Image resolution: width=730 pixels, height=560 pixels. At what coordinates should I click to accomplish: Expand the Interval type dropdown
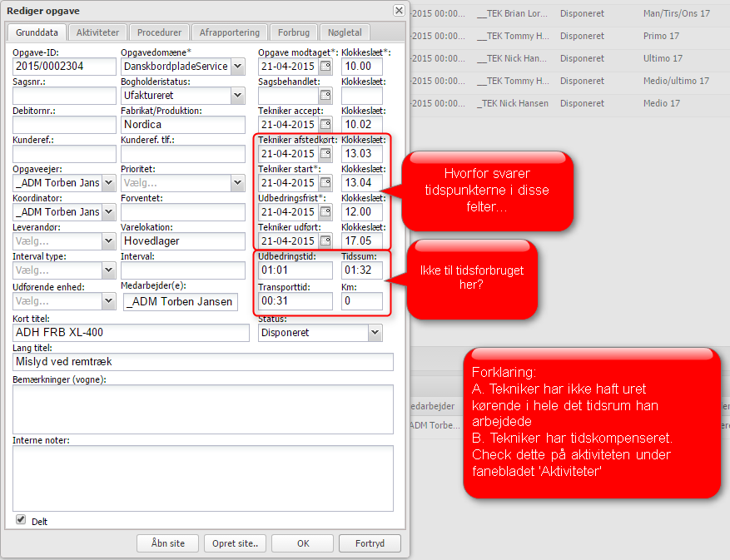108,270
